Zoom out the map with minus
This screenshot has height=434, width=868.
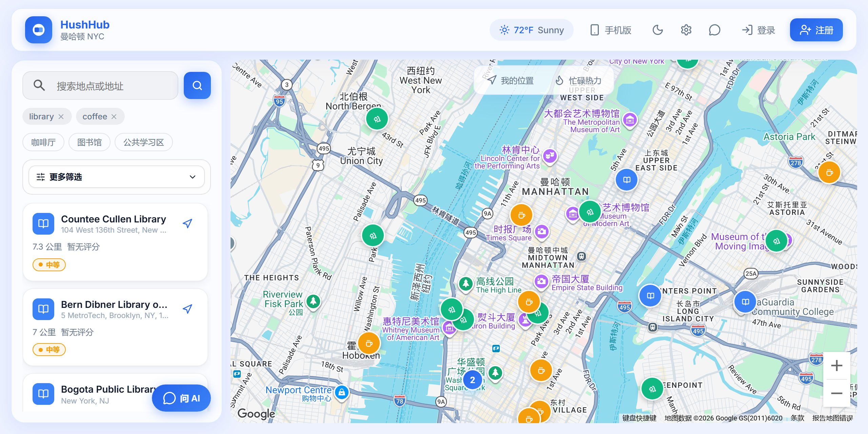(837, 393)
